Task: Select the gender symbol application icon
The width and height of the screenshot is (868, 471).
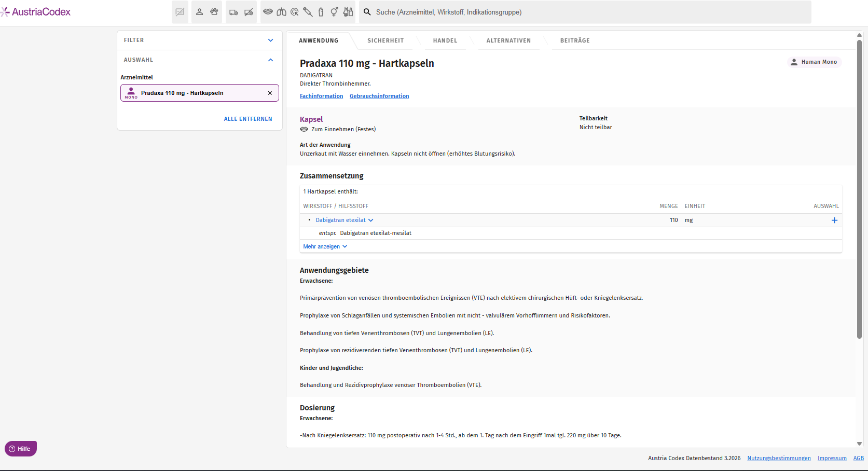Action: 335,12
